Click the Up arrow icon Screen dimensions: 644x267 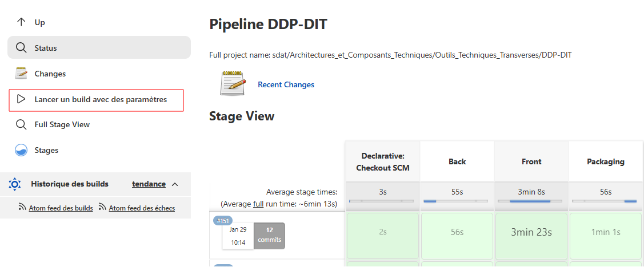tap(21, 22)
